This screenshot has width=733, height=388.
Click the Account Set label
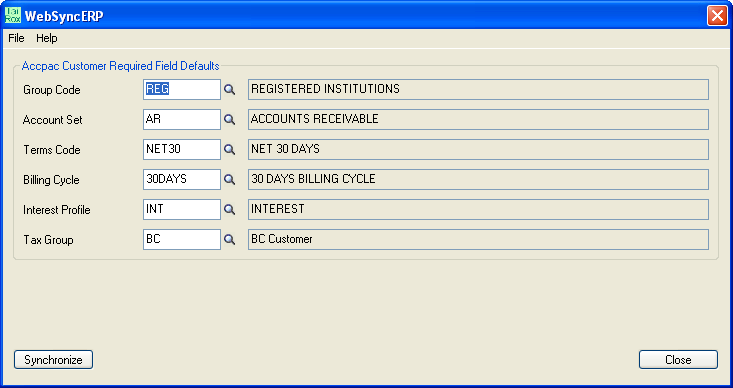(52, 120)
